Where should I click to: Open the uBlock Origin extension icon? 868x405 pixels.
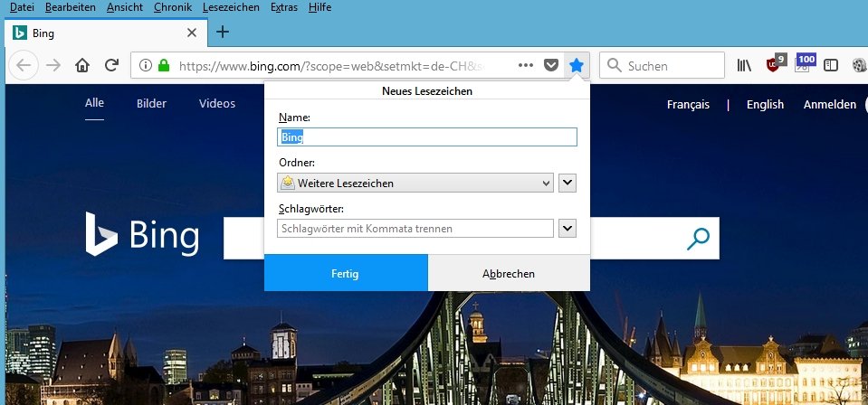coord(776,63)
